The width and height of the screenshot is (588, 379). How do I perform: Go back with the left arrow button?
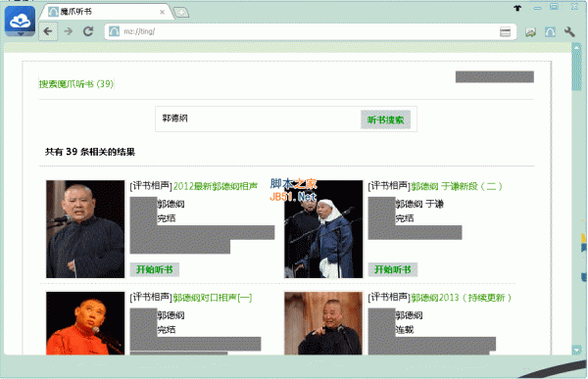tap(48, 31)
